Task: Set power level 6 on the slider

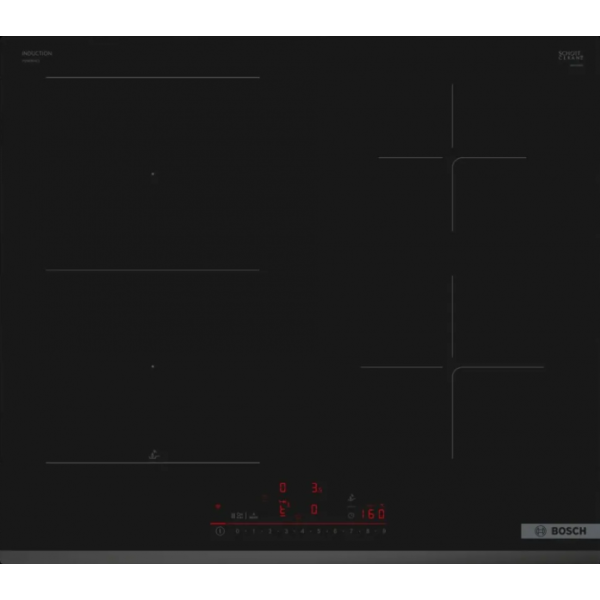Action: click(335, 531)
